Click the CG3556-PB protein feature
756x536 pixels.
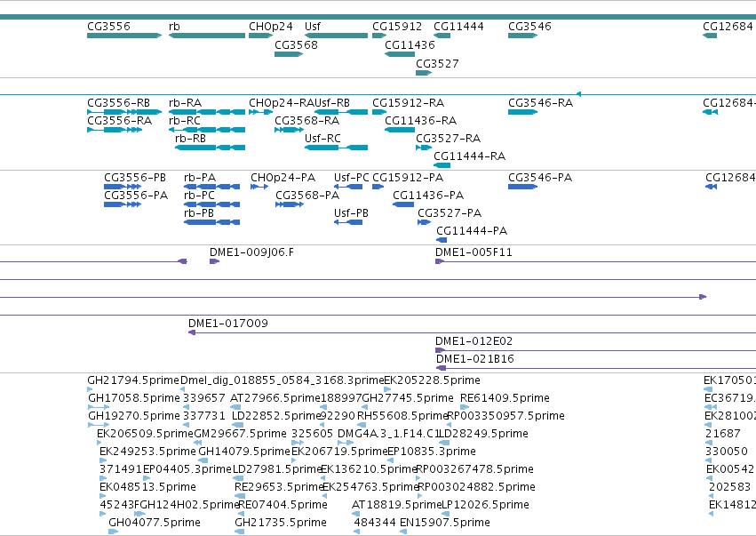point(123,187)
